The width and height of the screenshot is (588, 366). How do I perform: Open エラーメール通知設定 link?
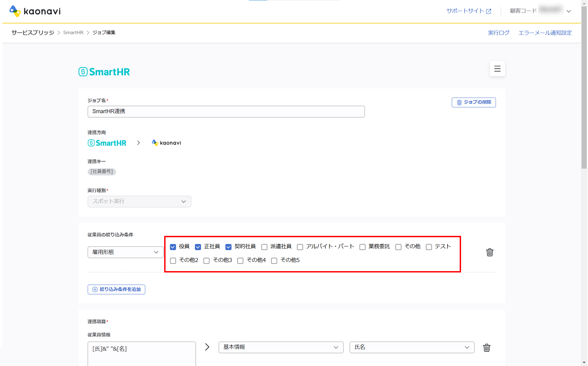pyautogui.click(x=545, y=33)
